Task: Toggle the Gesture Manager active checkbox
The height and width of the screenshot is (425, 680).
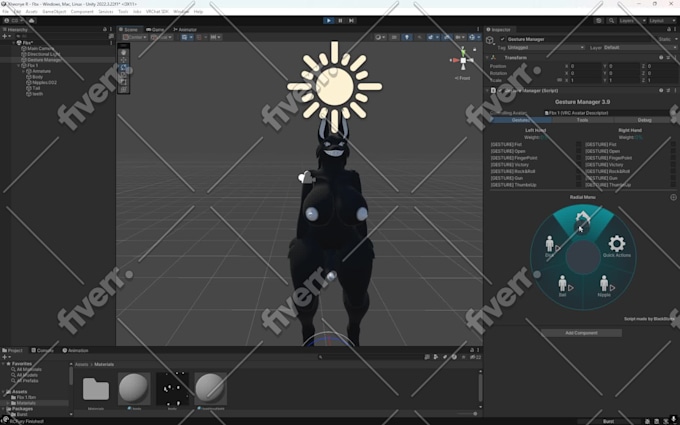Action: (503, 39)
